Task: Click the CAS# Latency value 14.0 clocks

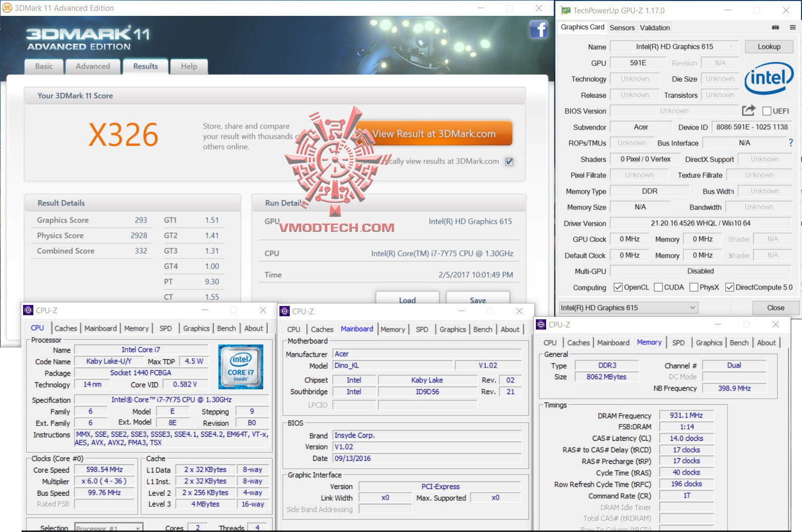Action: [x=686, y=438]
